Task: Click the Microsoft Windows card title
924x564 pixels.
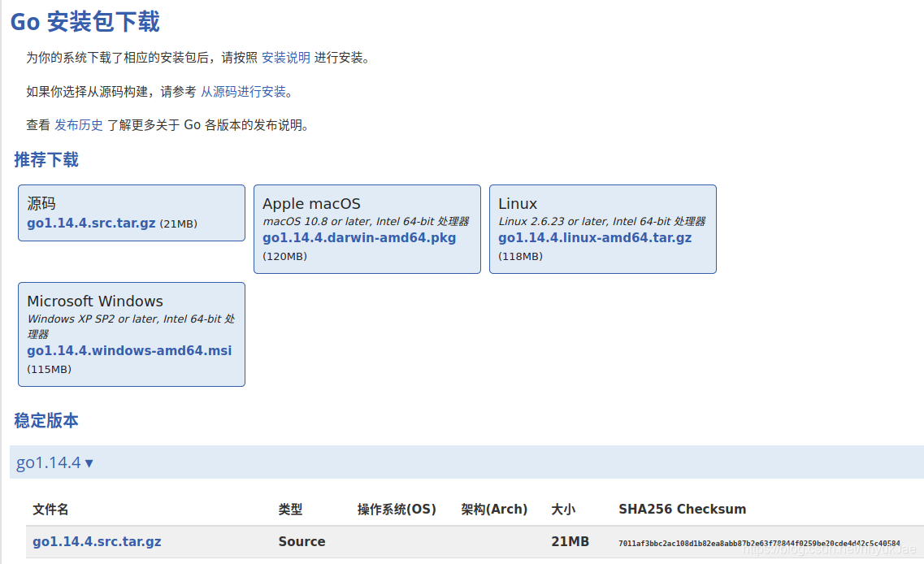Action: tap(95, 302)
